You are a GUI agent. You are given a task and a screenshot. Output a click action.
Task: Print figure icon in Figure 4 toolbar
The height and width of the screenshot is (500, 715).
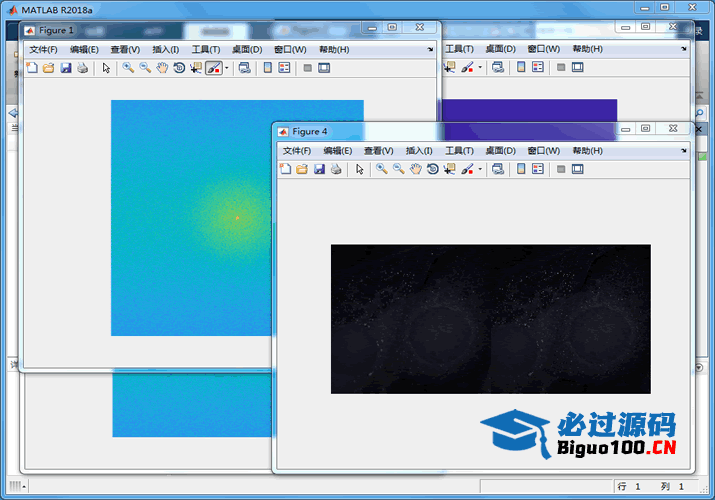coord(336,169)
